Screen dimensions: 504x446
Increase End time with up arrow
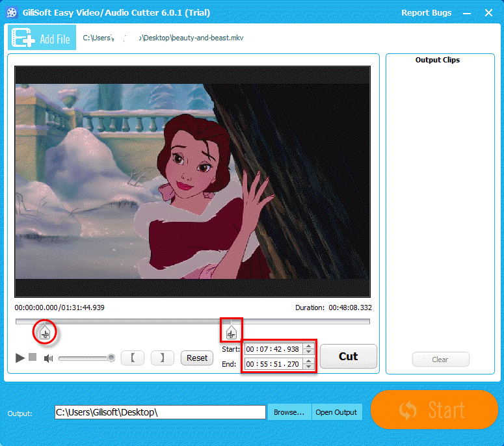tap(308, 361)
